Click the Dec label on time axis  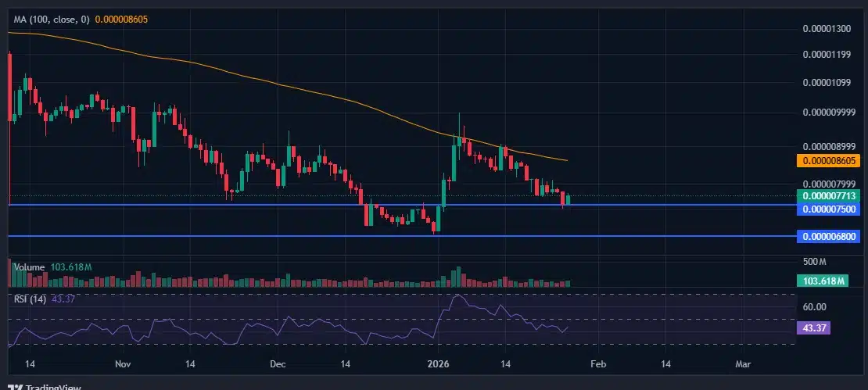click(x=278, y=364)
